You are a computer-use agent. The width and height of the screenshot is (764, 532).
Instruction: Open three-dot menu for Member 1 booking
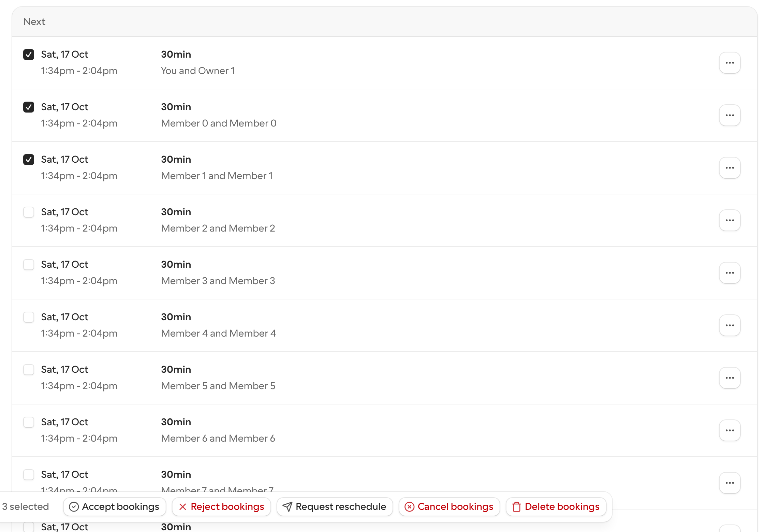click(730, 168)
